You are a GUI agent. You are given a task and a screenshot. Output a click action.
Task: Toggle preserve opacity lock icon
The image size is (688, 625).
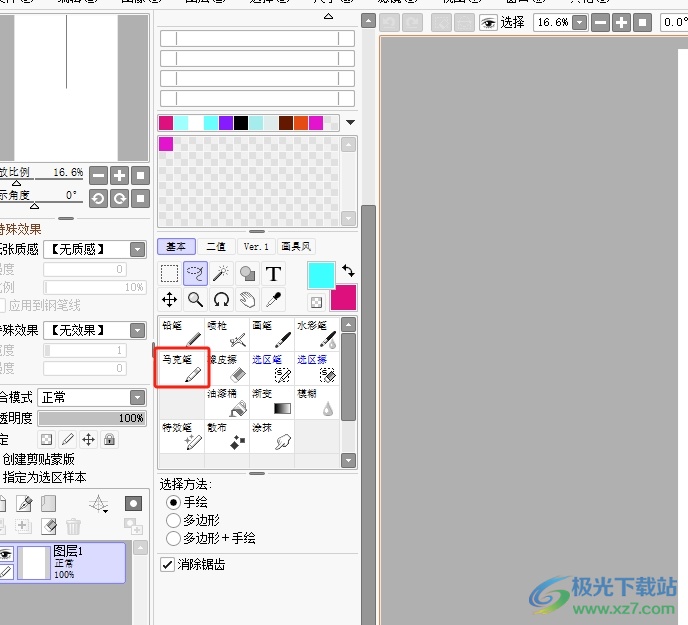click(x=47, y=439)
